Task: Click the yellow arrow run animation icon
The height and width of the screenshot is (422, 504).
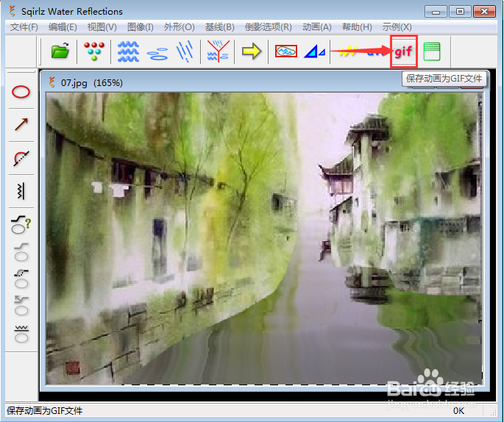Action: (252, 51)
